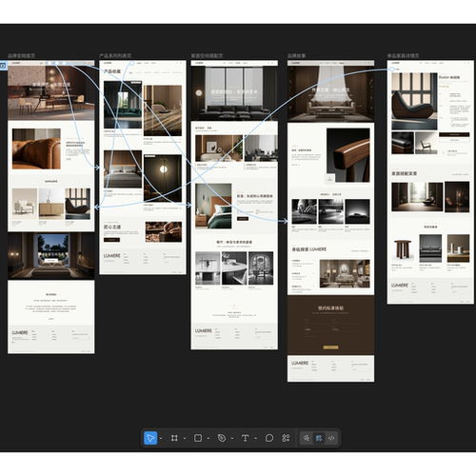Image resolution: width=476 pixels, height=476 pixels.
Task: Select the Comment tool
Action: pyautogui.click(x=269, y=438)
